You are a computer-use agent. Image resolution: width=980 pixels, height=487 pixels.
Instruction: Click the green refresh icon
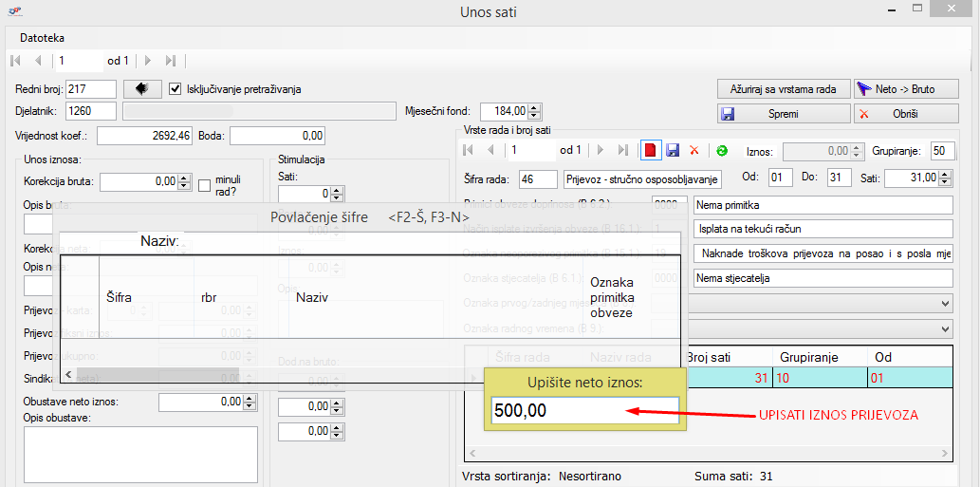click(x=722, y=150)
